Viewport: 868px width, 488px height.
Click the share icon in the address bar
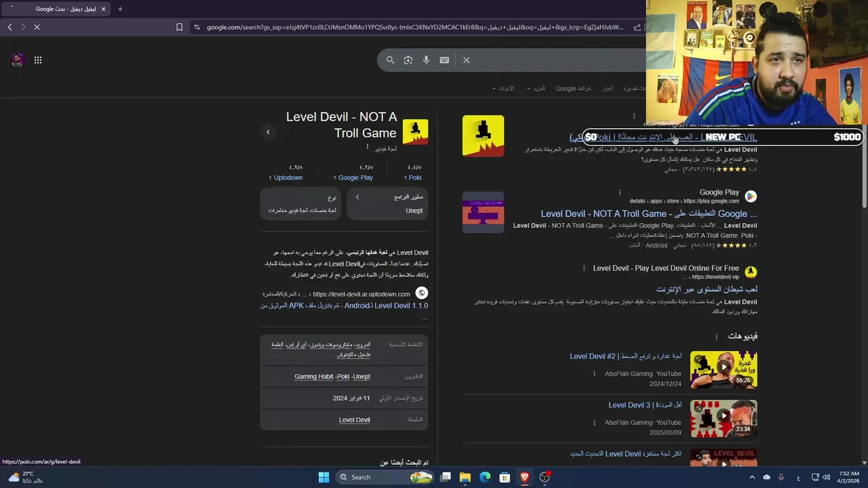coord(637,27)
